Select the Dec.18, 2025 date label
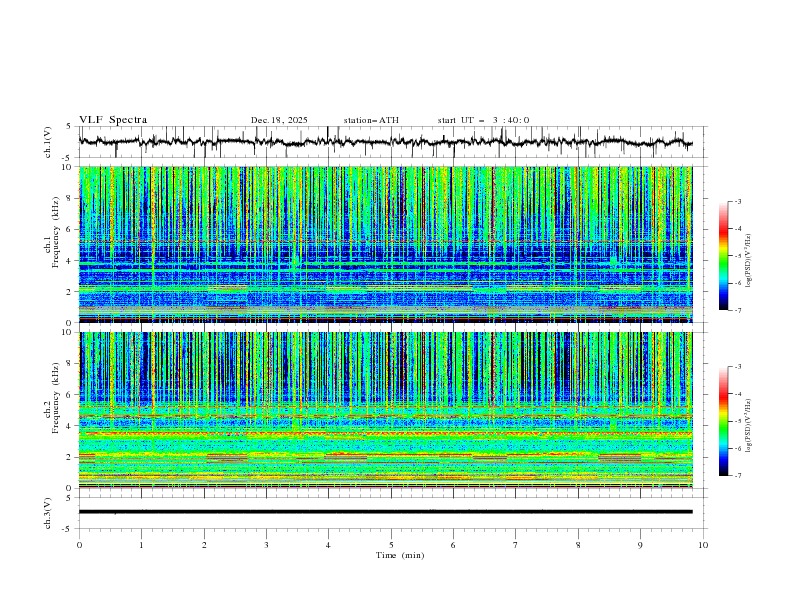 pyautogui.click(x=279, y=120)
